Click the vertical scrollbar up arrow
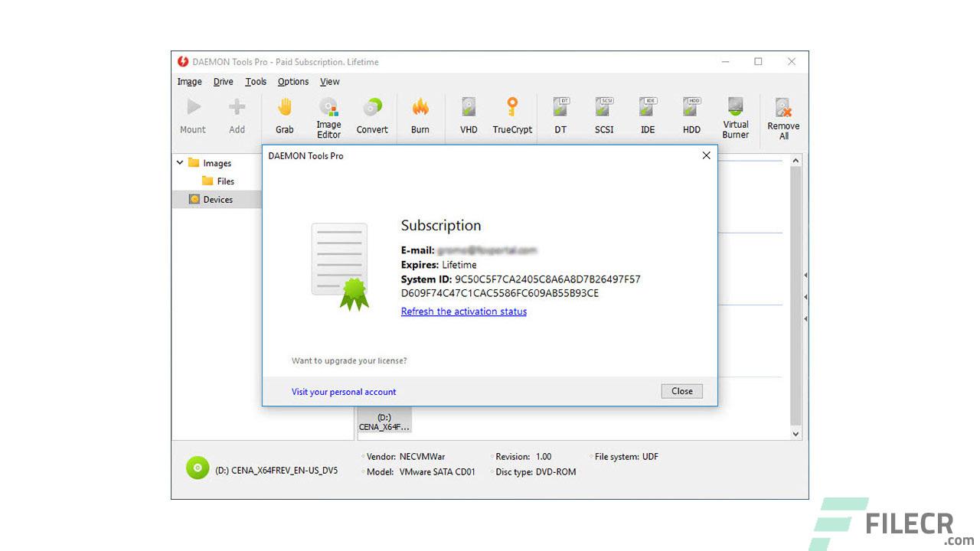This screenshot has height=551, width=980. [x=795, y=161]
